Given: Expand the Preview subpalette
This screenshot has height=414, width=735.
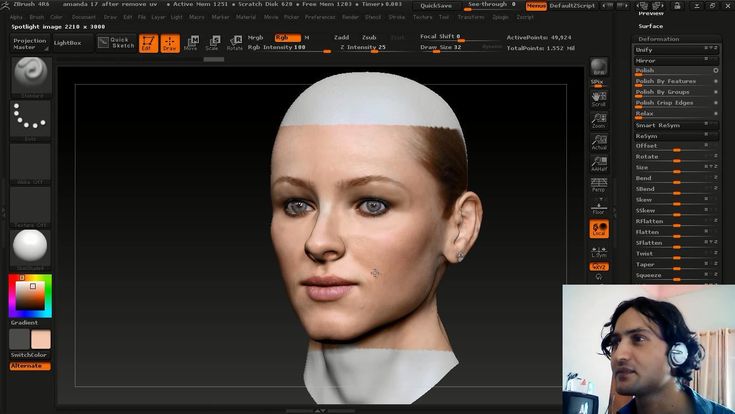Looking at the screenshot, I should tap(651, 14).
